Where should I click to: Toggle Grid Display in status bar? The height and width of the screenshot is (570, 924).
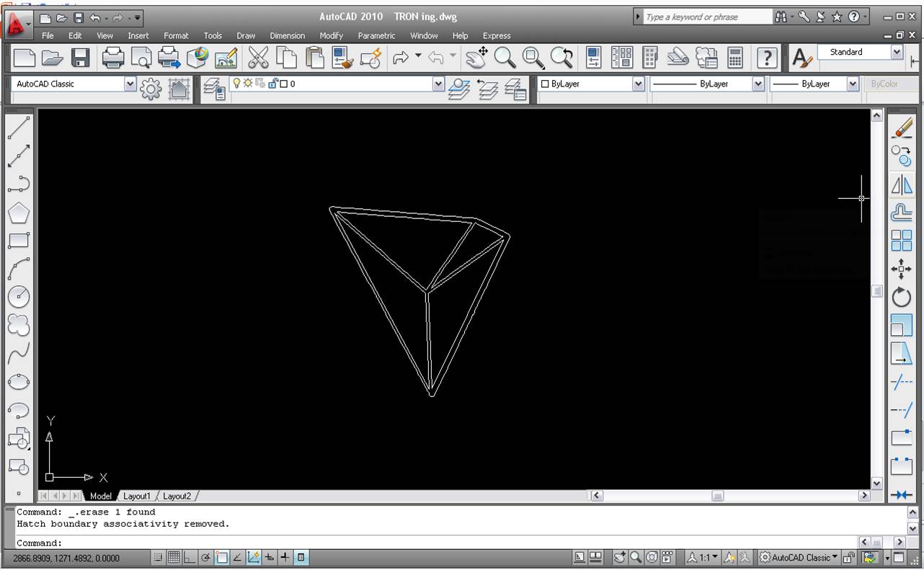coord(174,557)
